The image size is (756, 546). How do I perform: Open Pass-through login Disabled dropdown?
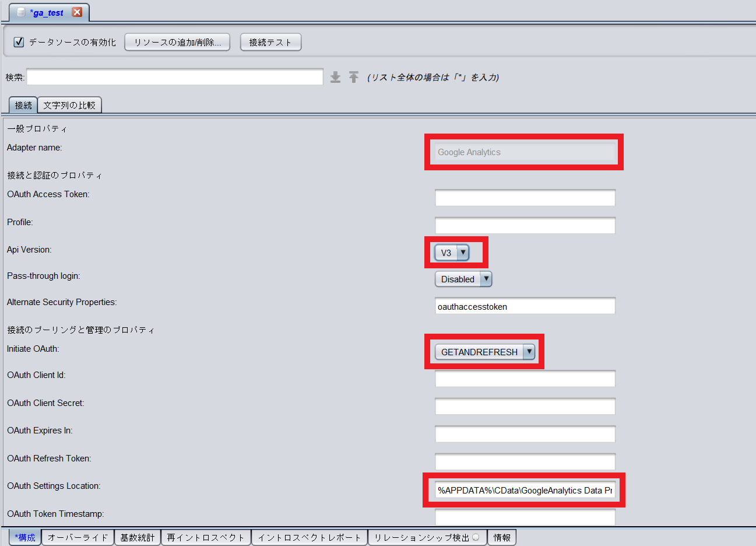point(463,279)
